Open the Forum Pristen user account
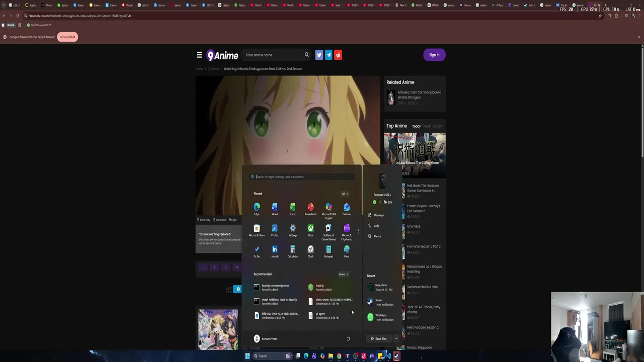Viewport: 644px width, 362px height. [266, 339]
